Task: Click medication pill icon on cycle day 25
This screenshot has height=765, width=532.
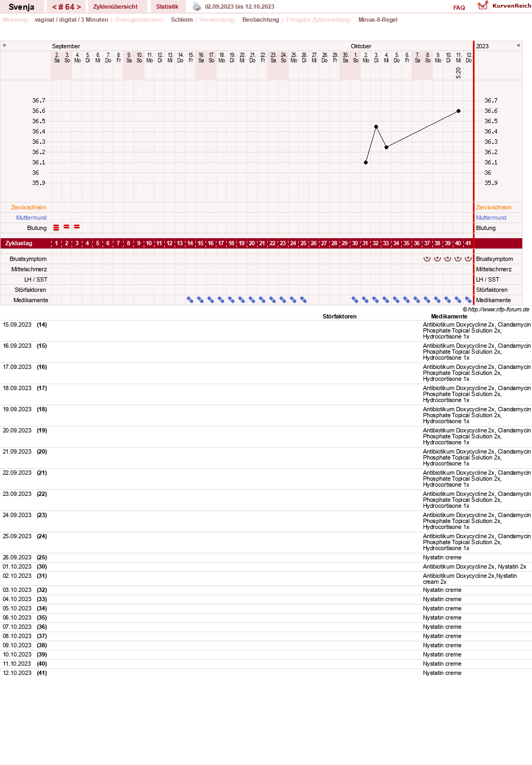Action: click(x=303, y=299)
